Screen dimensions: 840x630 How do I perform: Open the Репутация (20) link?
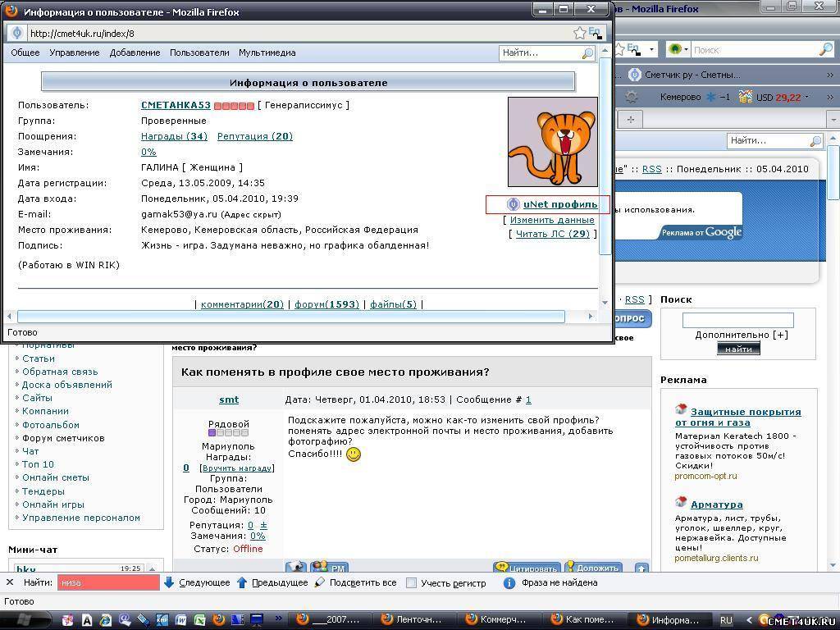255,136
